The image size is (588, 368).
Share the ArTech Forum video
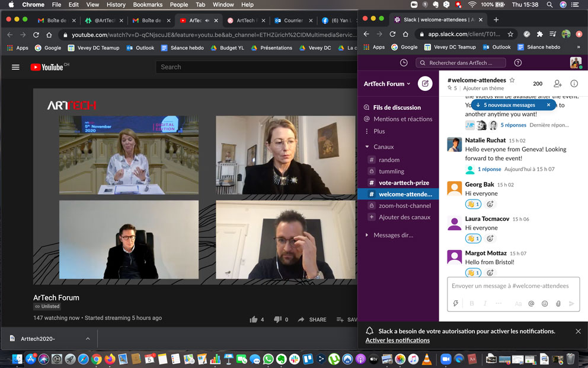(312, 319)
